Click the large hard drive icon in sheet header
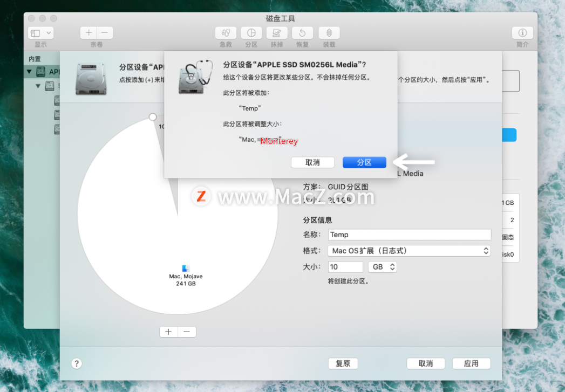565x392 pixels. coord(91,79)
